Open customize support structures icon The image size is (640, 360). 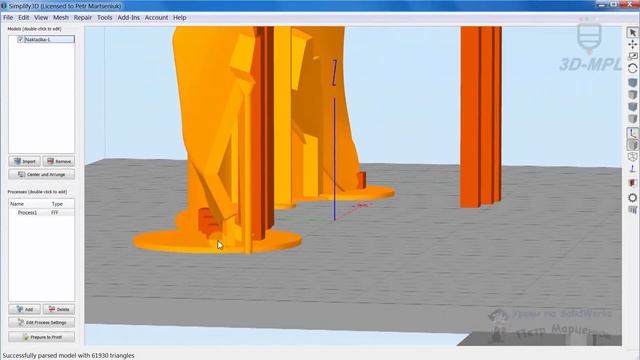632,210
